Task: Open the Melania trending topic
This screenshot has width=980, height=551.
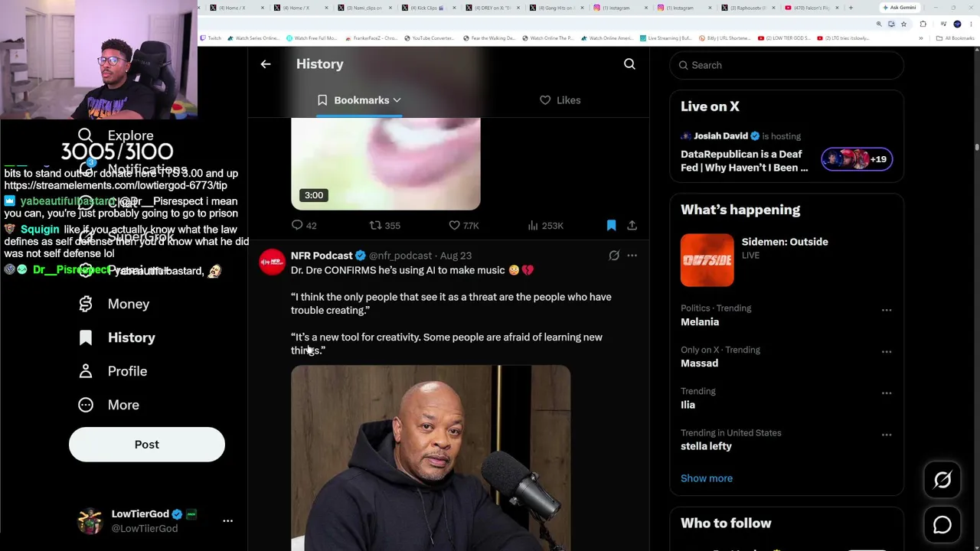Action: [700, 322]
